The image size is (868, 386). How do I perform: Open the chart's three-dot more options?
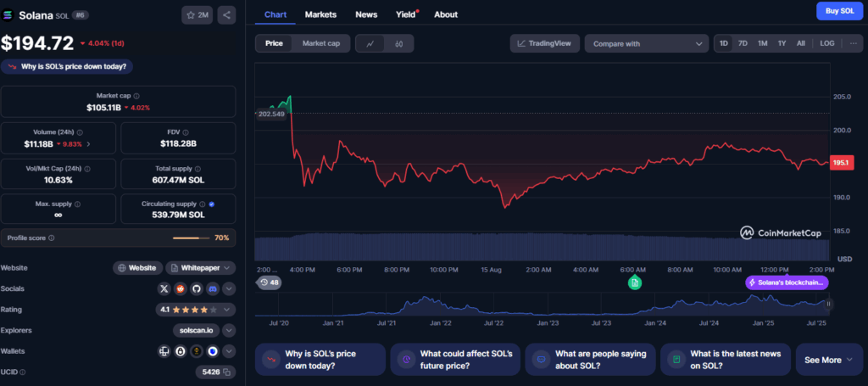click(x=853, y=43)
